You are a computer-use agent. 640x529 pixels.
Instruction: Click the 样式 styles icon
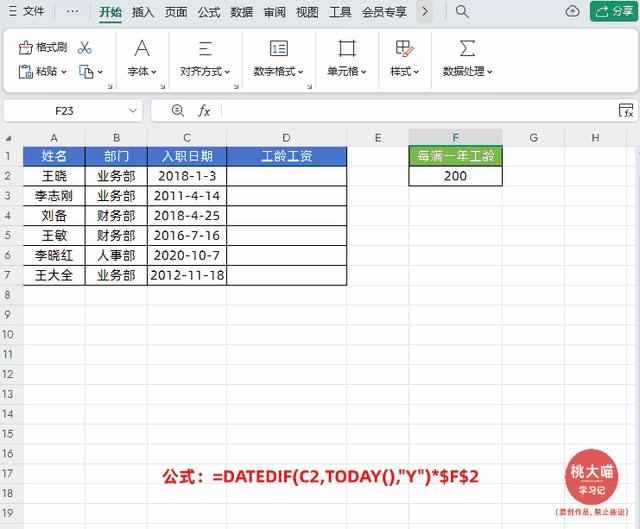click(x=404, y=48)
